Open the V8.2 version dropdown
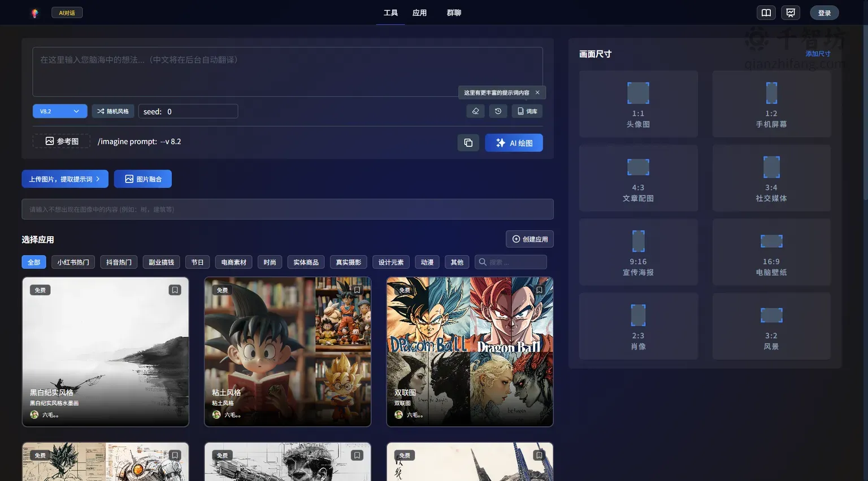 60,111
